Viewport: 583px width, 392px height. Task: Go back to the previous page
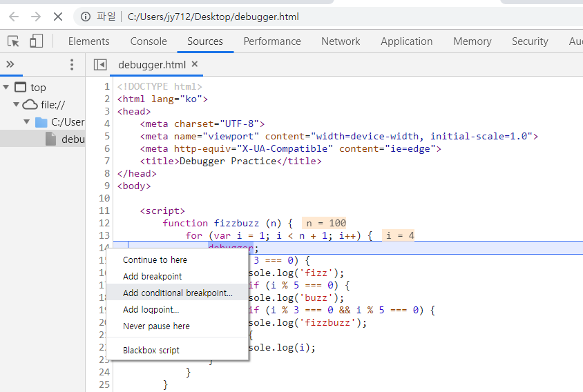pos(14,17)
